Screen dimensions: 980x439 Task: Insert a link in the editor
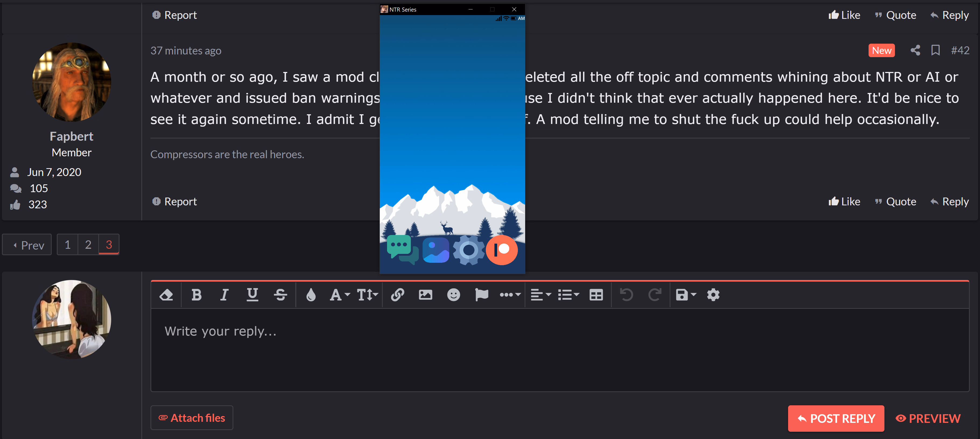pos(397,295)
